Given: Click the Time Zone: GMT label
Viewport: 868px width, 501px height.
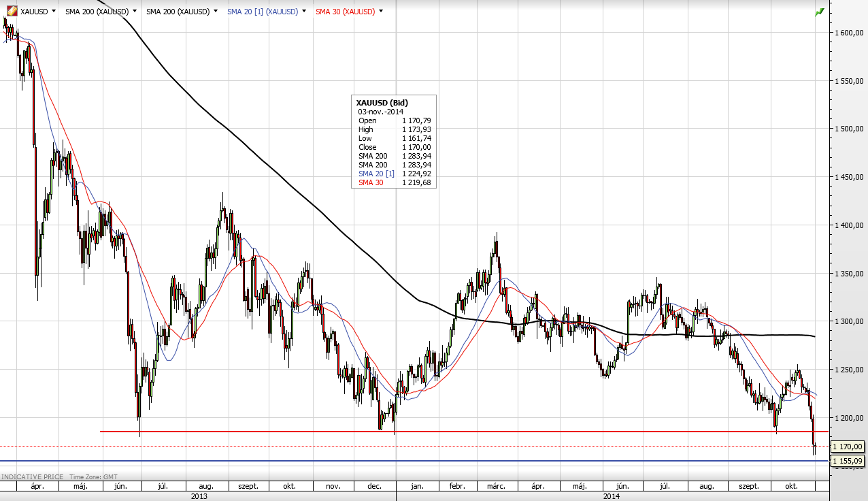Looking at the screenshot, I should (92, 477).
